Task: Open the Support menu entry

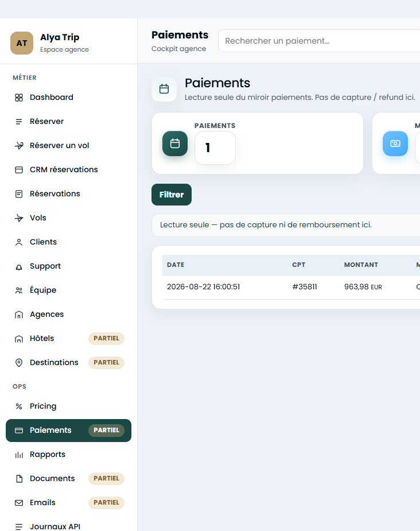Action: pos(68,266)
